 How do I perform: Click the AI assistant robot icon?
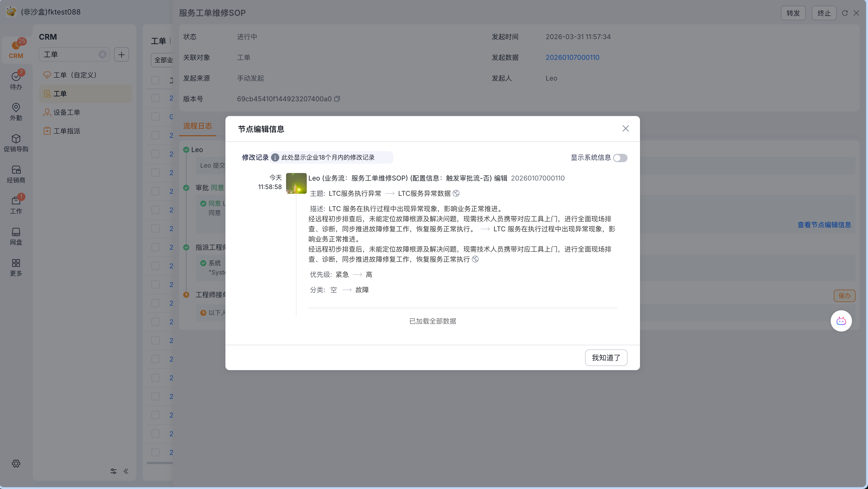[841, 321]
